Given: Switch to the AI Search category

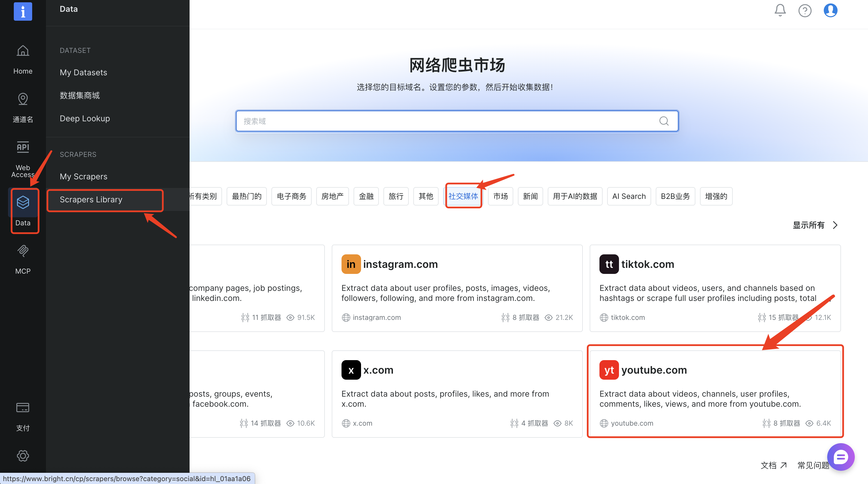Looking at the screenshot, I should coord(628,196).
